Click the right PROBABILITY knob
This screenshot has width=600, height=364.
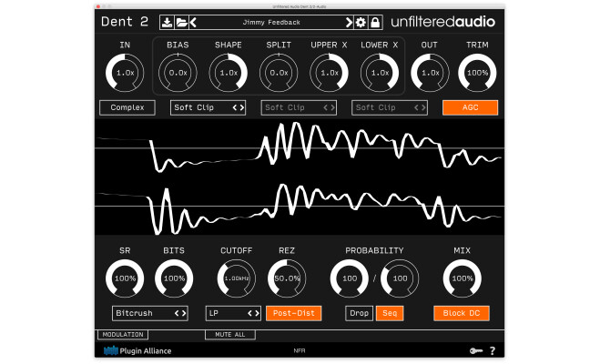pyautogui.click(x=400, y=278)
